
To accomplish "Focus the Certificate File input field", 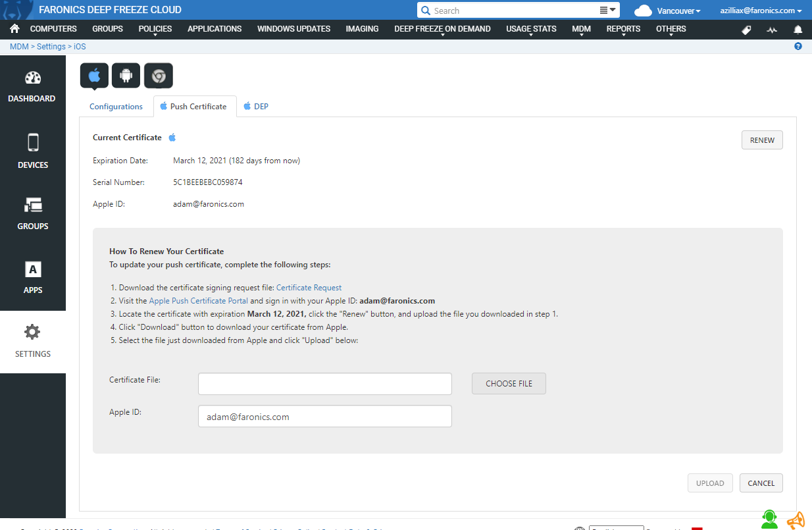I will (325, 384).
